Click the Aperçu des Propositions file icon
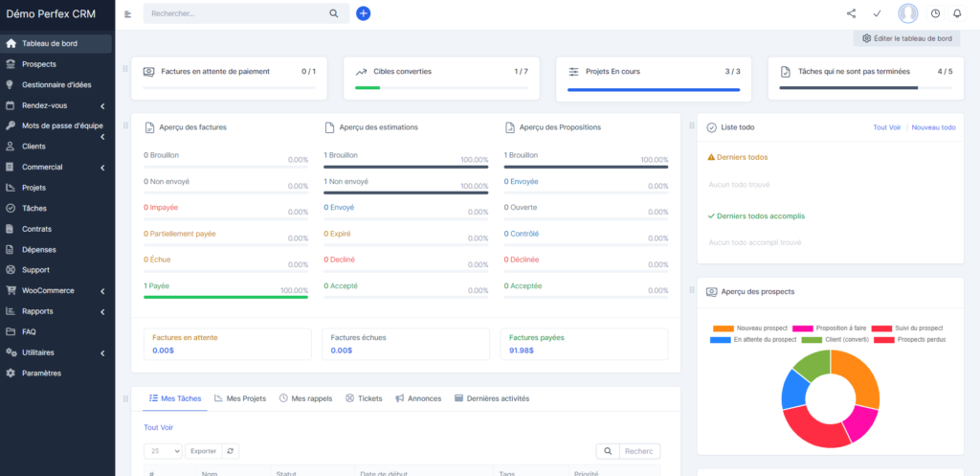The width and height of the screenshot is (980, 476). (x=509, y=127)
